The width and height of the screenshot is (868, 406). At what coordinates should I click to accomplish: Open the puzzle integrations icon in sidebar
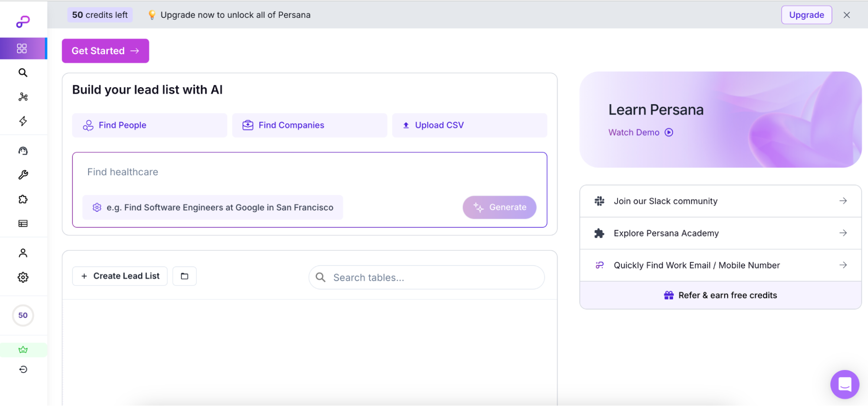click(23, 199)
